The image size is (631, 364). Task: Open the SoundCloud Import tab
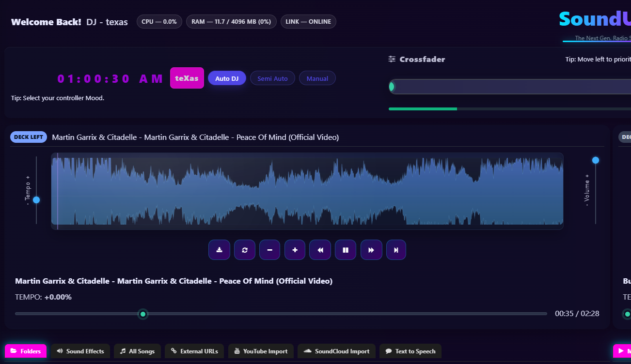336,351
